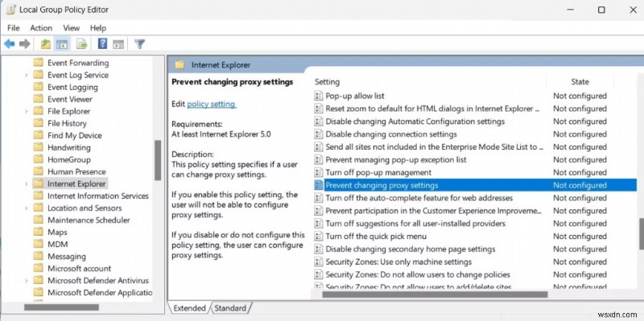Open the Help menu
The height and width of the screenshot is (321, 644).
98,28
